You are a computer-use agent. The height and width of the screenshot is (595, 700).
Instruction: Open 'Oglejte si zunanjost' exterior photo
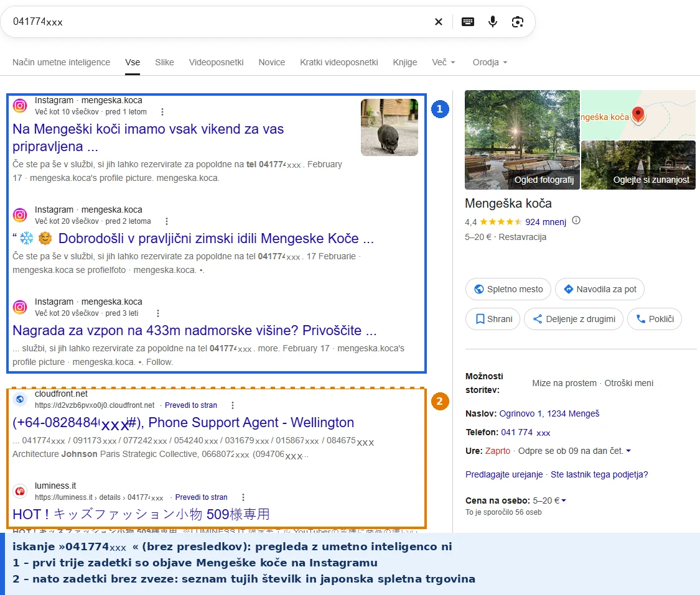[638, 165]
